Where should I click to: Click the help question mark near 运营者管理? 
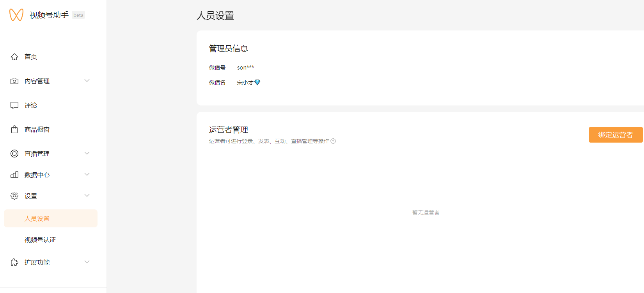point(333,141)
